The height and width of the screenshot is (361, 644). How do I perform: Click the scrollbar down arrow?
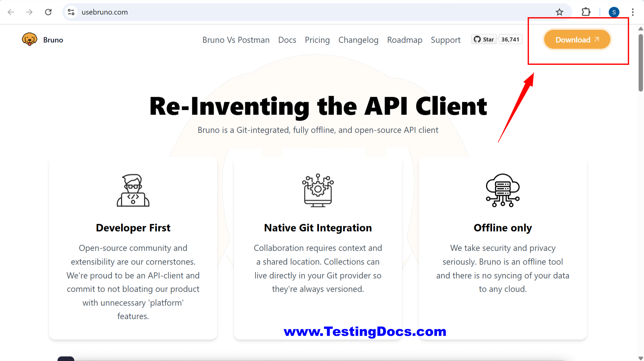pyautogui.click(x=641, y=358)
